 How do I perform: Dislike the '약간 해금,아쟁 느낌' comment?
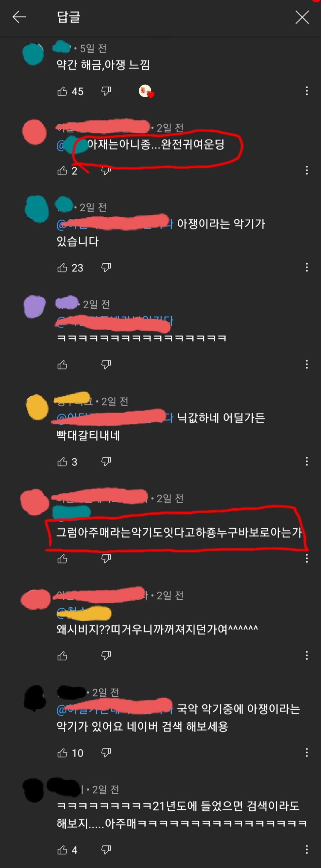click(106, 91)
